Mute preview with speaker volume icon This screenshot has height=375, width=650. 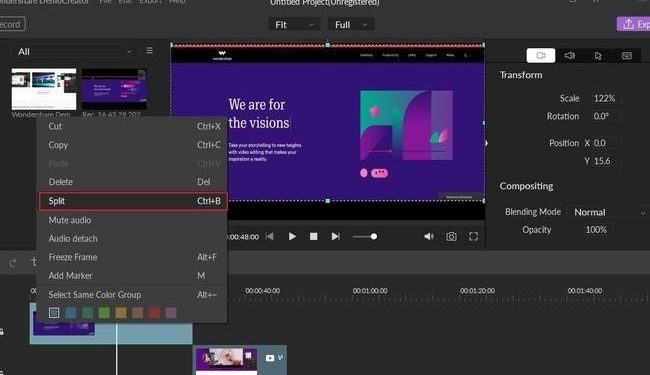click(x=429, y=237)
